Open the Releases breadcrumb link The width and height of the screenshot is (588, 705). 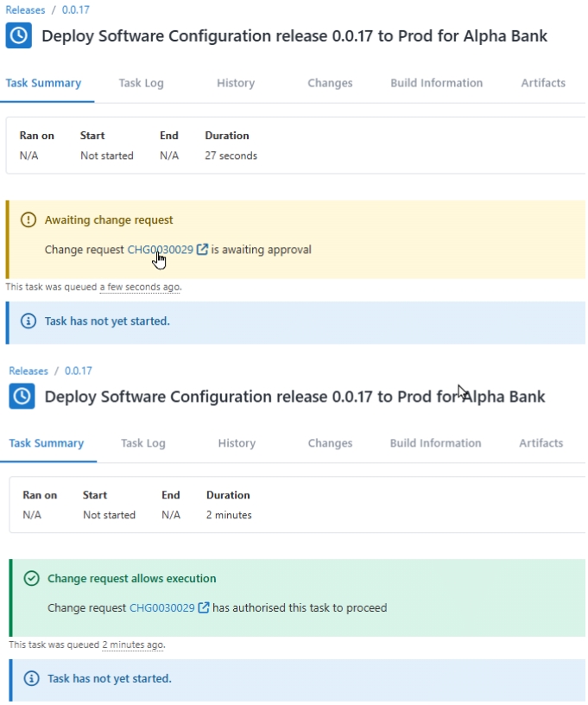click(23, 10)
